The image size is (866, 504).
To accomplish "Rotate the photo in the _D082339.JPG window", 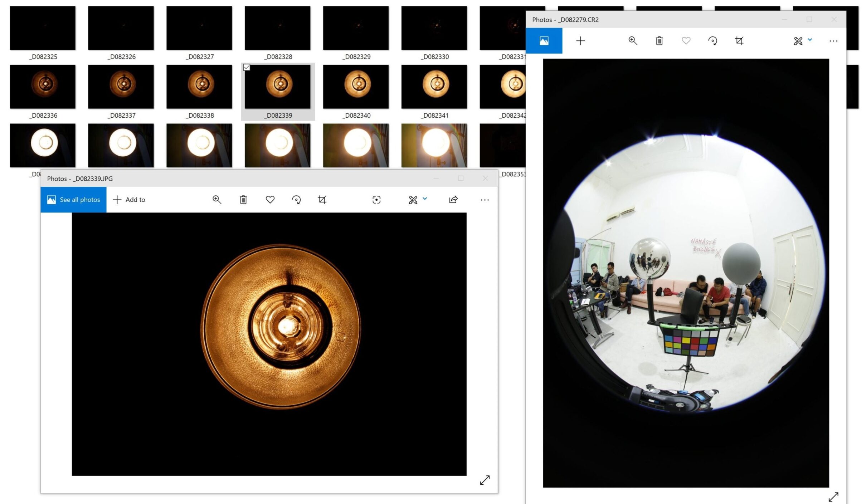I will tap(296, 200).
